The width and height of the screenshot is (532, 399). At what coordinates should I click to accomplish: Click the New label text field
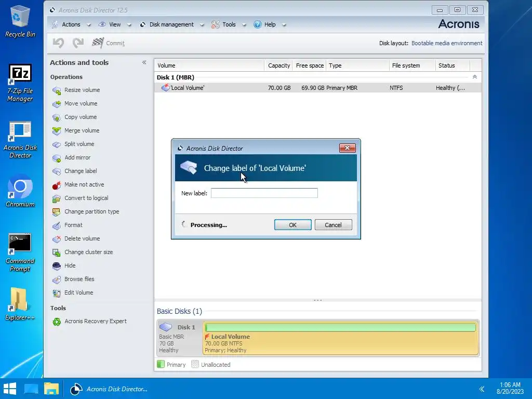264,193
